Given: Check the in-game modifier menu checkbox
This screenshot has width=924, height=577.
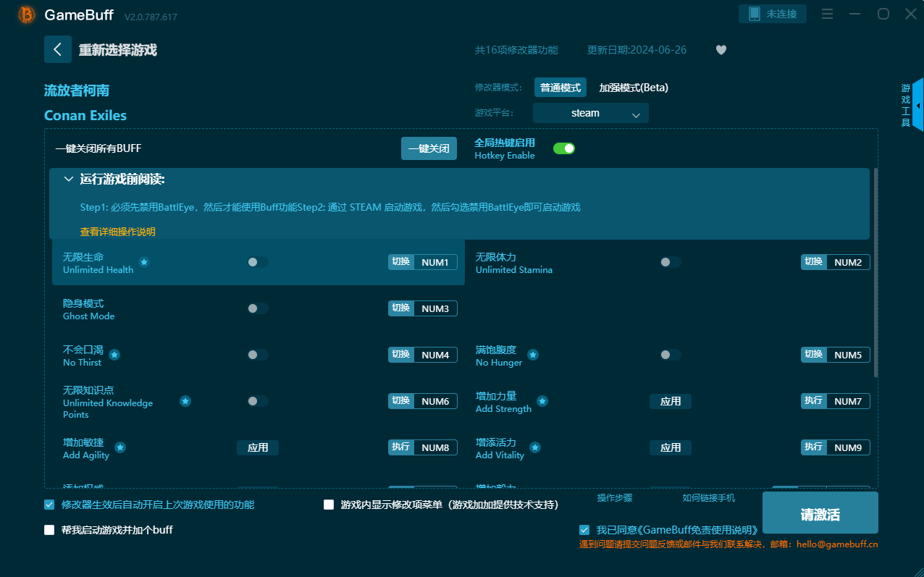Looking at the screenshot, I should click(329, 505).
